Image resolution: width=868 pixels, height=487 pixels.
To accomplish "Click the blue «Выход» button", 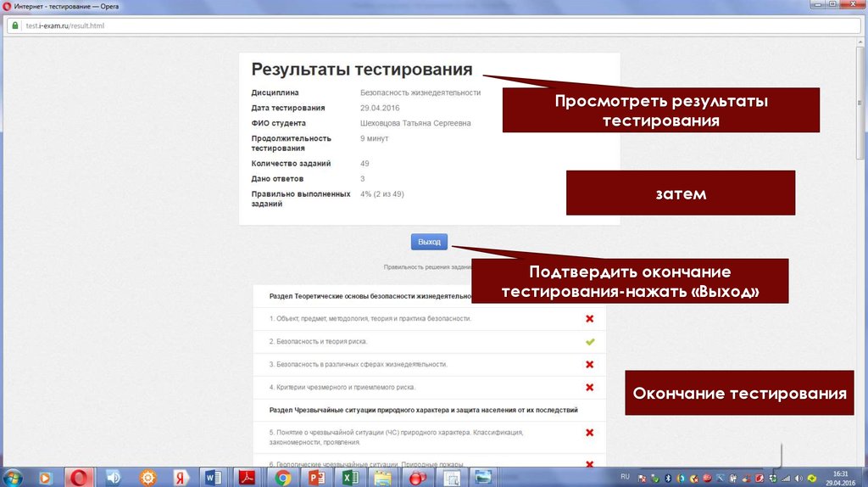I will [x=429, y=242].
